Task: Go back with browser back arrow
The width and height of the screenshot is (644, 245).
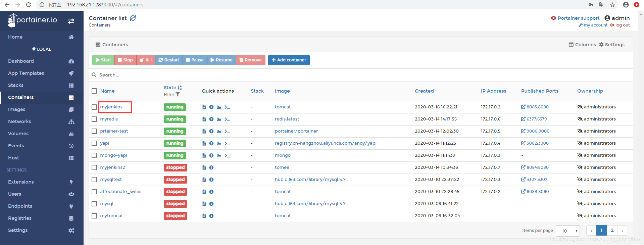Action: [7, 5]
